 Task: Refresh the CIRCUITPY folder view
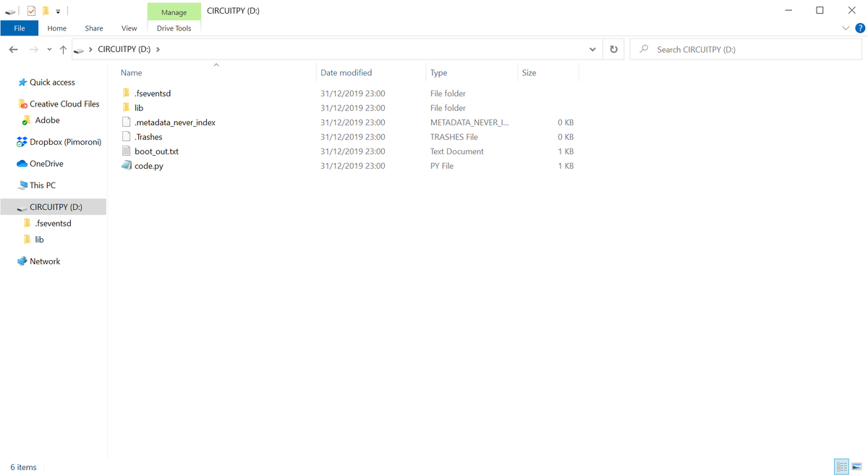point(613,49)
